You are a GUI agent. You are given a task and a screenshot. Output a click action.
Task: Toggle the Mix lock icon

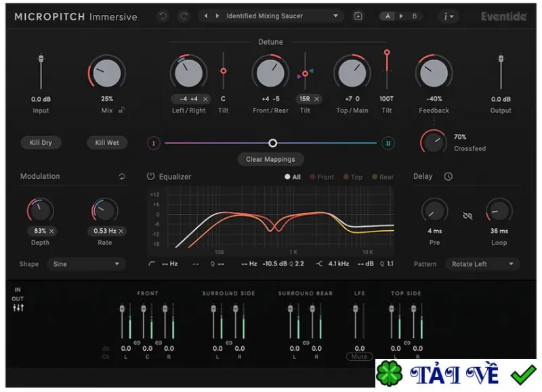coord(121,110)
